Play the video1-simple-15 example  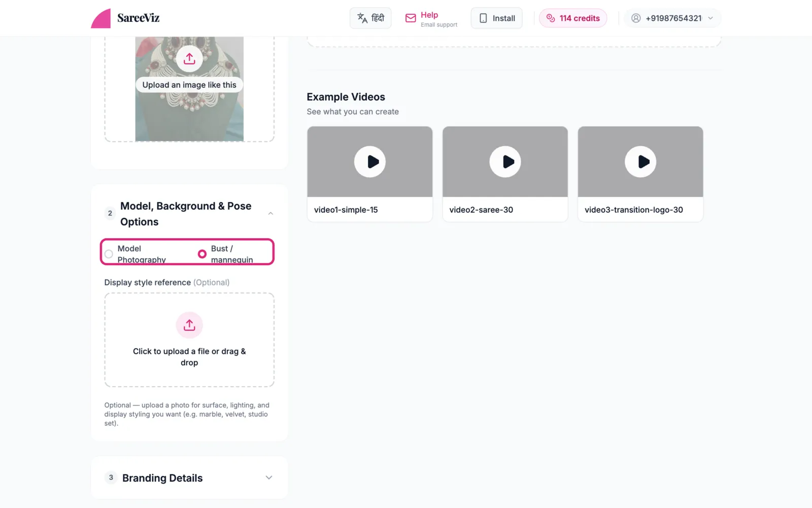(370, 162)
